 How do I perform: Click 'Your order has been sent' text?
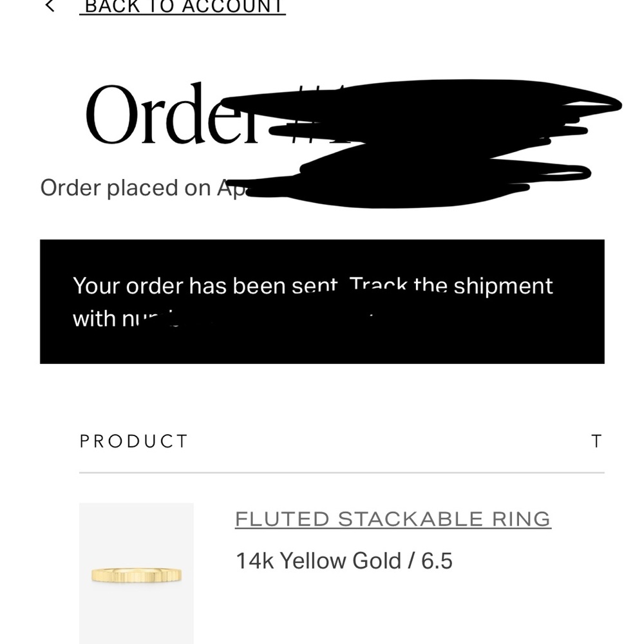click(205, 286)
